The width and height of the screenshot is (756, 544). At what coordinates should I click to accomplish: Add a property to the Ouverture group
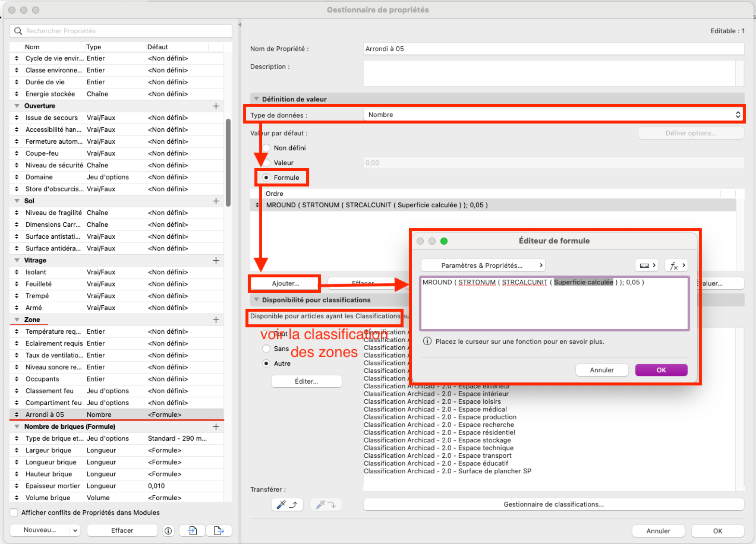point(216,106)
